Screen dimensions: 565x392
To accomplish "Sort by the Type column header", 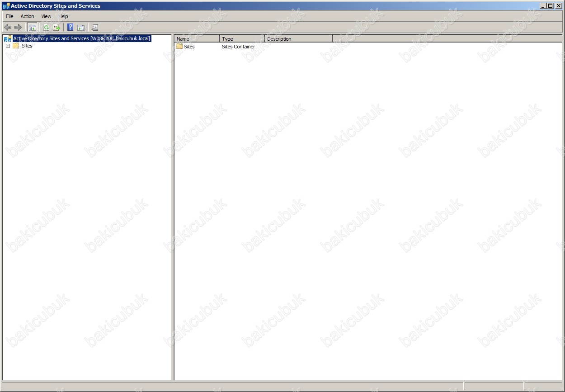I will coord(242,39).
